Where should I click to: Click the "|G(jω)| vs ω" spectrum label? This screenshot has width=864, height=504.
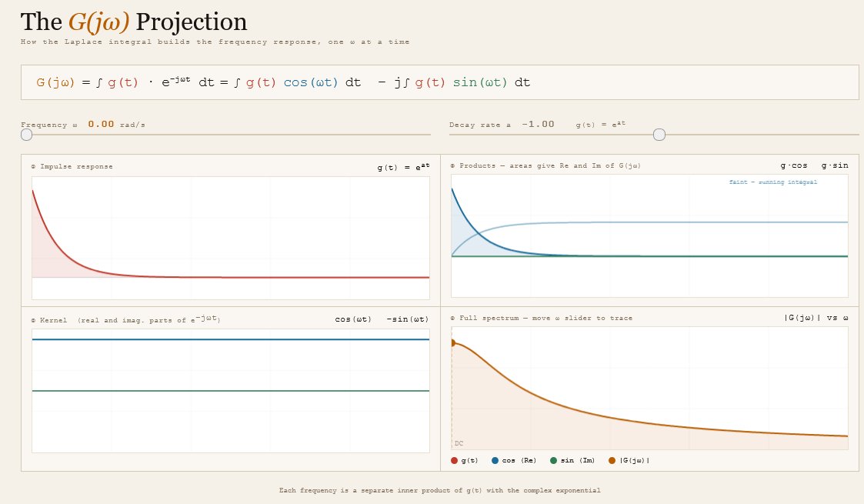[x=816, y=318]
